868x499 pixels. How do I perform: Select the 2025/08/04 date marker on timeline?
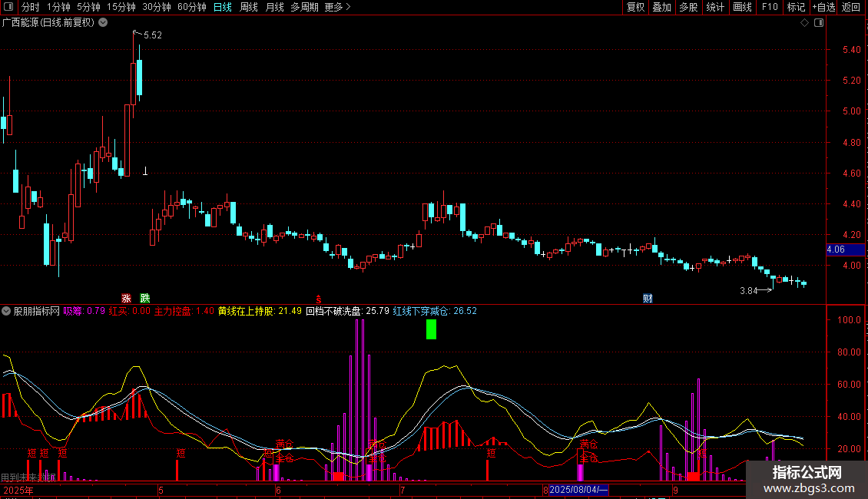coord(578,490)
